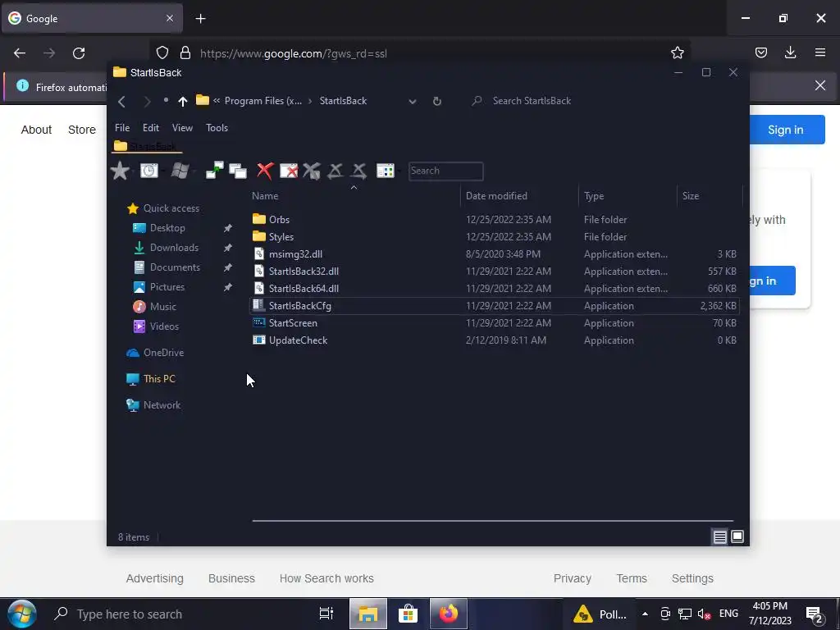
Task: Click File Explorer icon on the taskbar
Action: pos(368,614)
